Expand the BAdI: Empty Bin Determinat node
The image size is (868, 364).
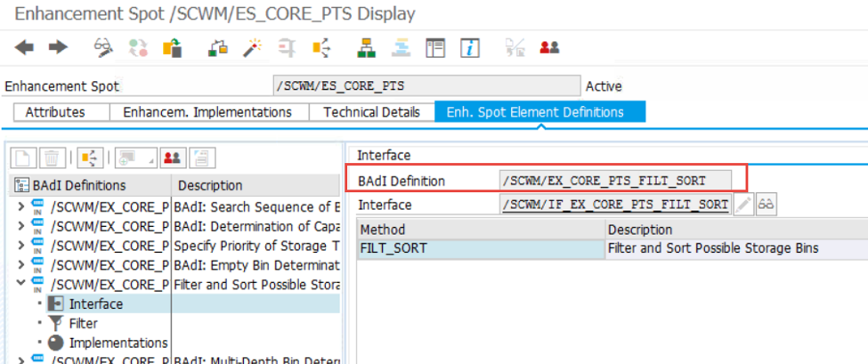20,265
